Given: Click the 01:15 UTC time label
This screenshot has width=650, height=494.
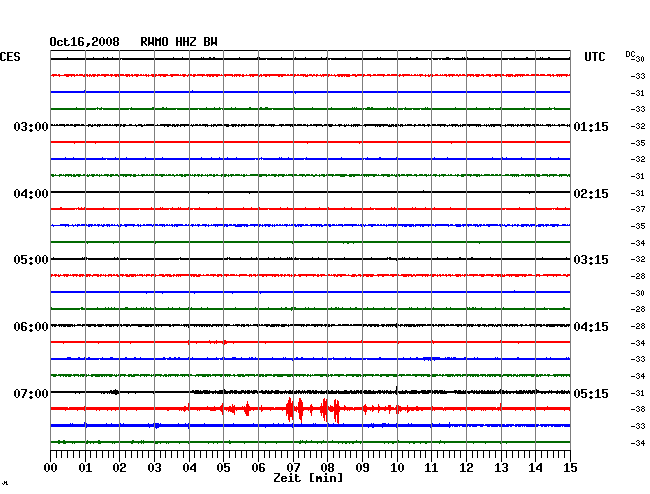Looking at the screenshot, I should [x=591, y=126].
